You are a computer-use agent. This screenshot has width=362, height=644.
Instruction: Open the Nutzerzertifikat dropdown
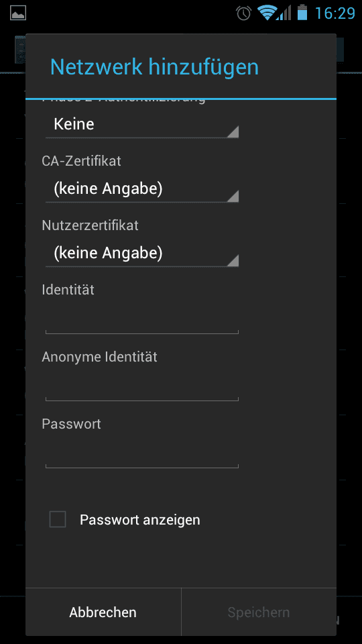(142, 254)
